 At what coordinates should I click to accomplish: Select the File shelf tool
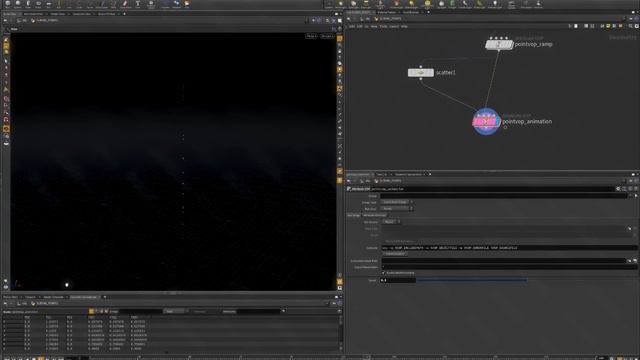tap(187, 4)
